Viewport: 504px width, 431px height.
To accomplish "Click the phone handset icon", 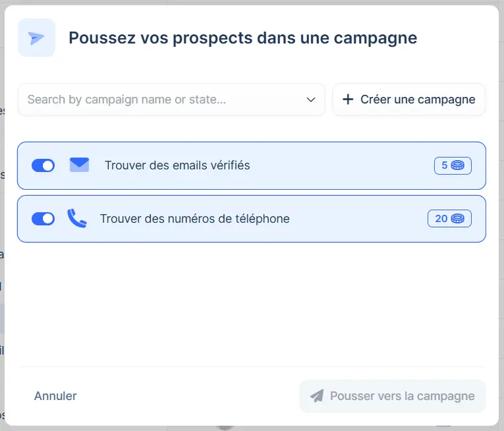I will [77, 218].
